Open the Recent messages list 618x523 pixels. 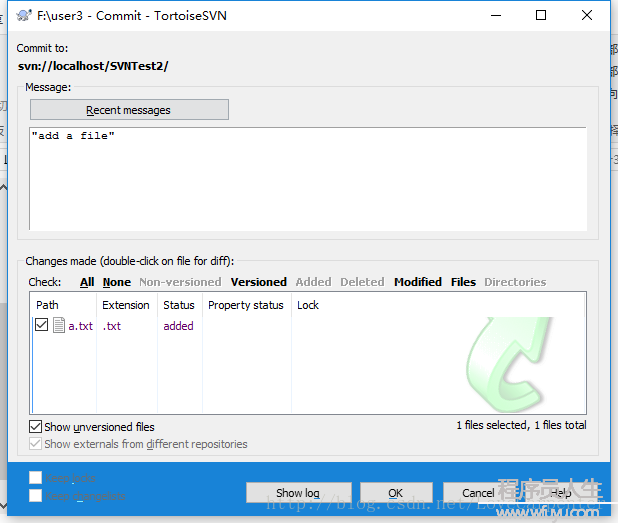(129, 110)
